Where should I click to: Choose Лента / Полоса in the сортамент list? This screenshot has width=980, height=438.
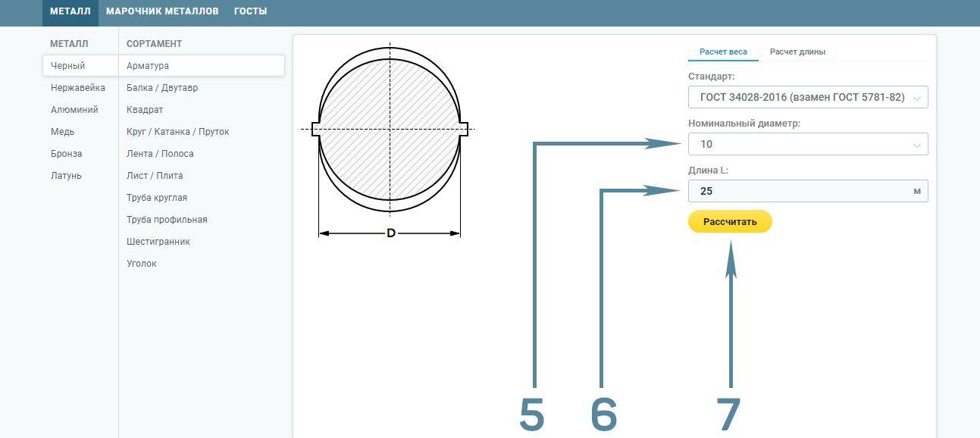[160, 154]
